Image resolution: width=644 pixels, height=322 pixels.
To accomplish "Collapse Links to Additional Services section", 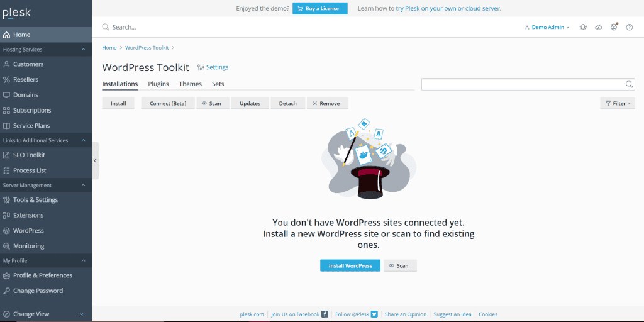I will [84, 140].
